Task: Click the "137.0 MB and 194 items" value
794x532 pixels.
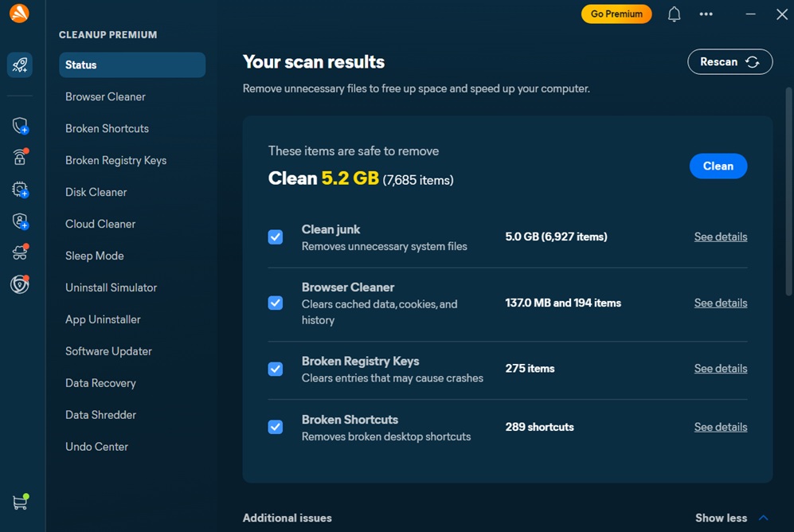Action: [563, 303]
